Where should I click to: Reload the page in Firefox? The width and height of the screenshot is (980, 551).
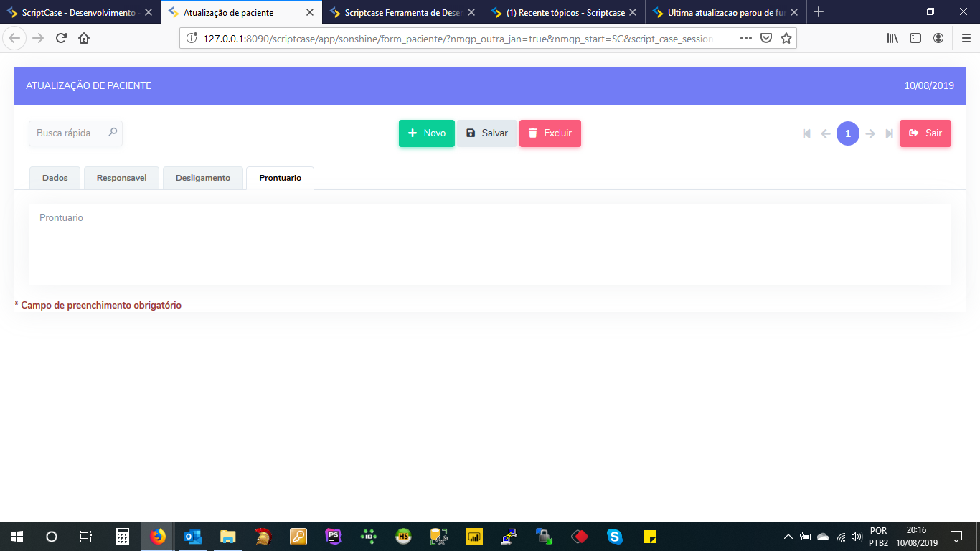pos(62,39)
